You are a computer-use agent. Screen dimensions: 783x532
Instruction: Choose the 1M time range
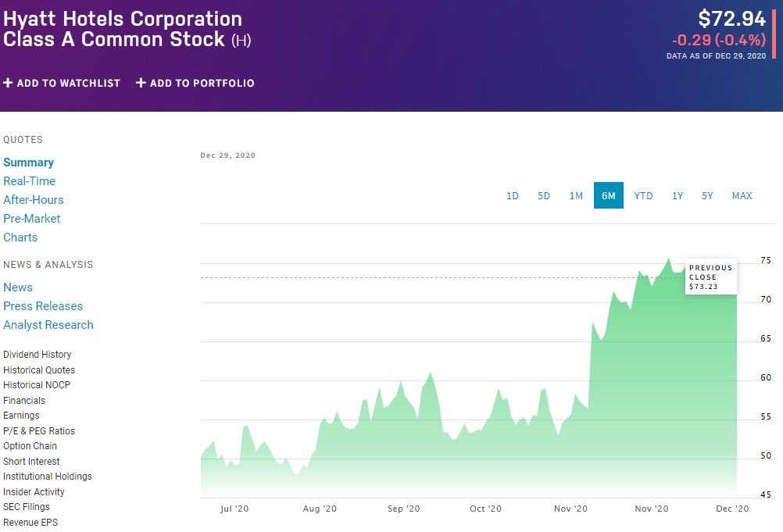click(576, 195)
